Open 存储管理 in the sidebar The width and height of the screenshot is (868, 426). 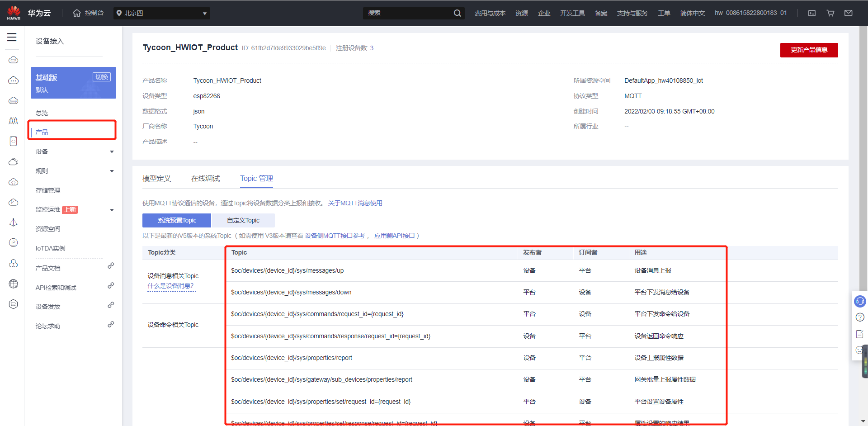pyautogui.click(x=48, y=191)
